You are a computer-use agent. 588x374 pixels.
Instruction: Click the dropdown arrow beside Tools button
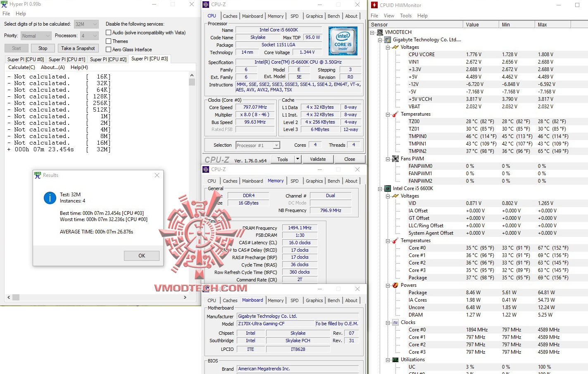coord(298,159)
